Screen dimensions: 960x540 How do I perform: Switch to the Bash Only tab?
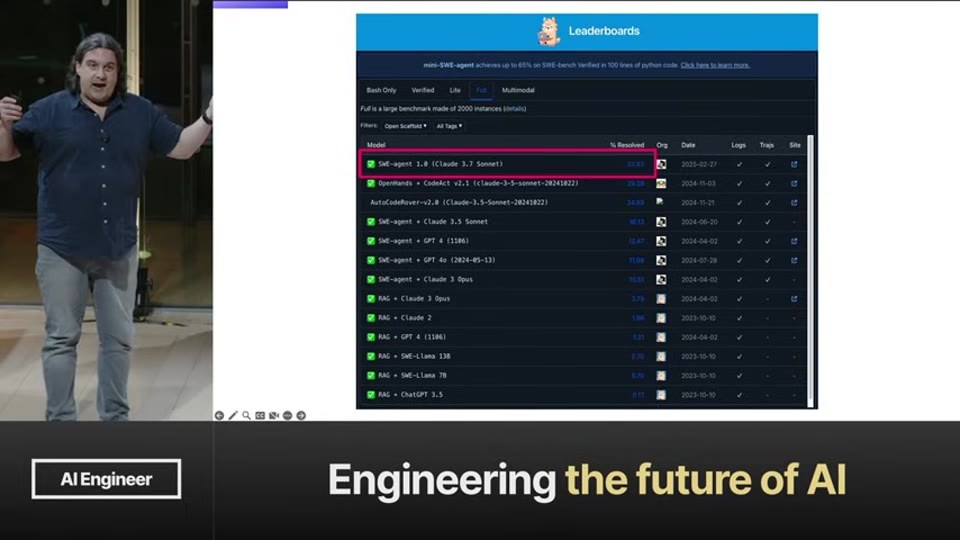[381, 90]
